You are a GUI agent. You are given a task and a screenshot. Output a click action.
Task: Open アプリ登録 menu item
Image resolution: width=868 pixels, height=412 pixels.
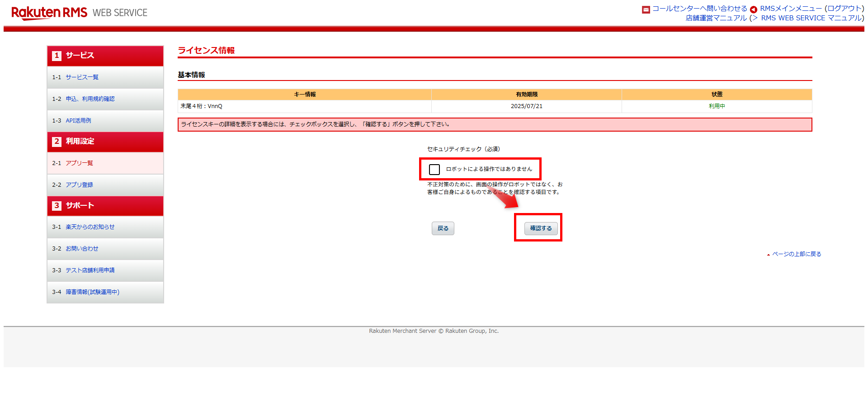click(79, 185)
